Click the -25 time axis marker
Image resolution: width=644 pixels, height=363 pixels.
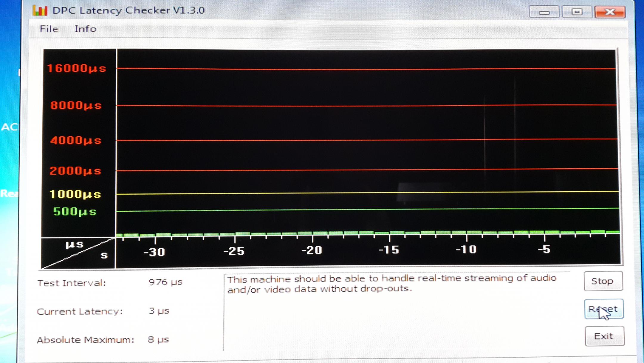pyautogui.click(x=234, y=251)
